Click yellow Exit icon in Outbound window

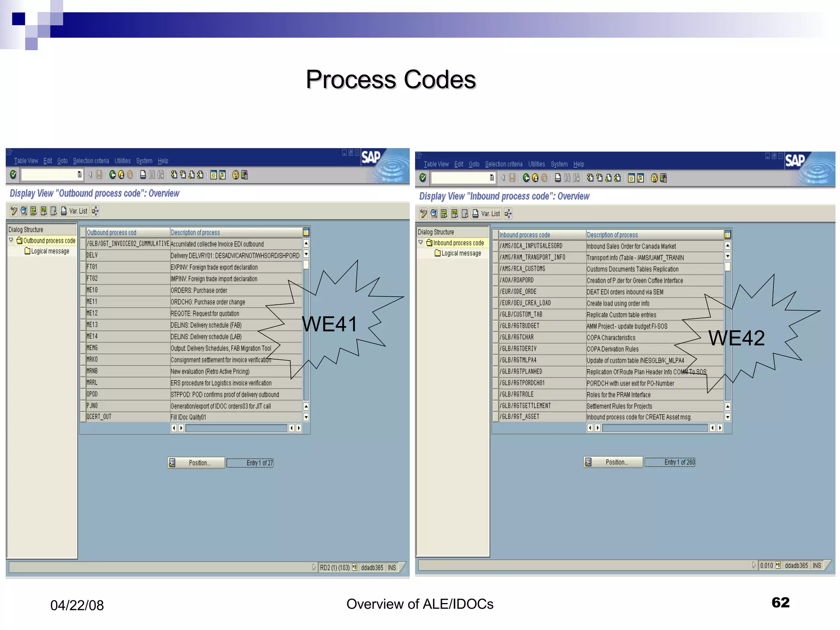[121, 175]
